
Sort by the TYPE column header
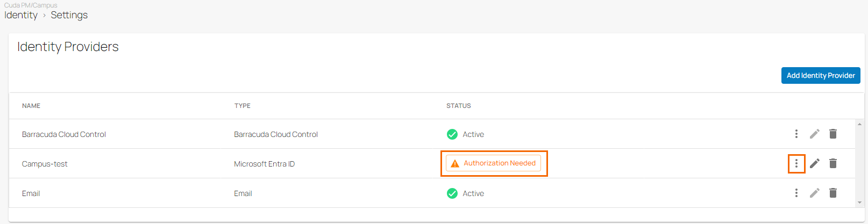tap(243, 106)
